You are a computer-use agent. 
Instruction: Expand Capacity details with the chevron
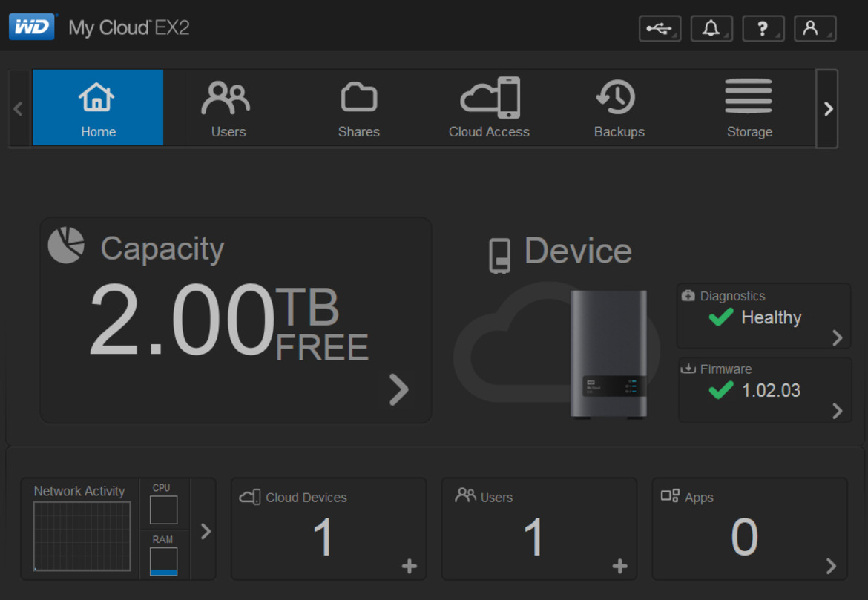click(398, 389)
